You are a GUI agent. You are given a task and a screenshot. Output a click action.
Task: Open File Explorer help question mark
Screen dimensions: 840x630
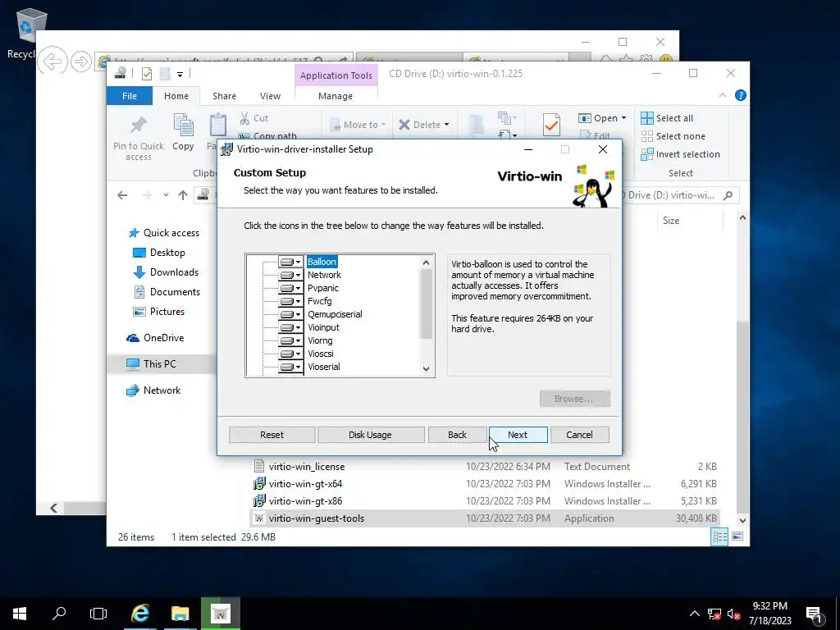[741, 95]
